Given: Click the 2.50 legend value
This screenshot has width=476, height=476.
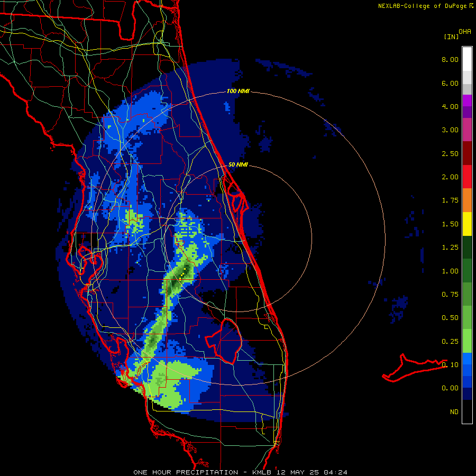Looking at the screenshot, I should [450, 153].
